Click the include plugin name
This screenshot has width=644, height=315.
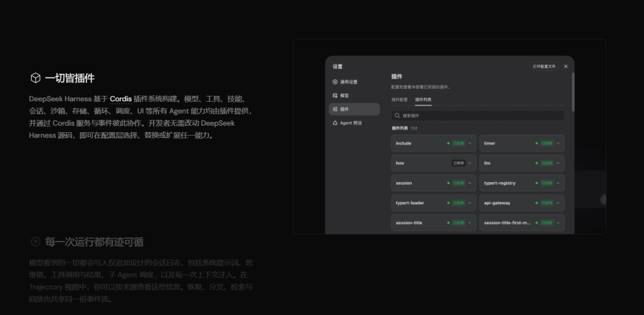tap(403, 144)
